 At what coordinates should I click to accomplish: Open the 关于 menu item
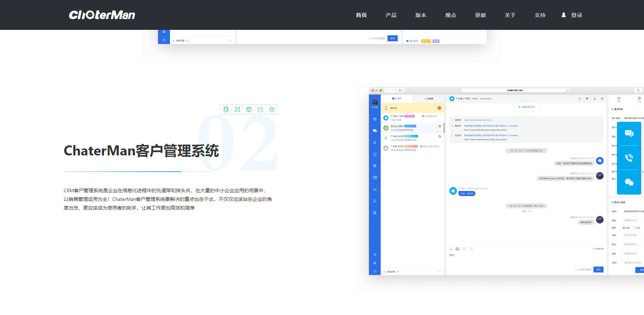(x=510, y=15)
